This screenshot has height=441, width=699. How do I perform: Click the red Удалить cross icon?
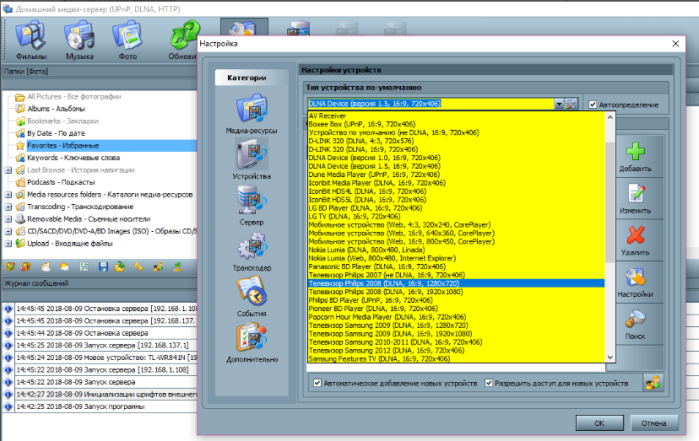(635, 235)
